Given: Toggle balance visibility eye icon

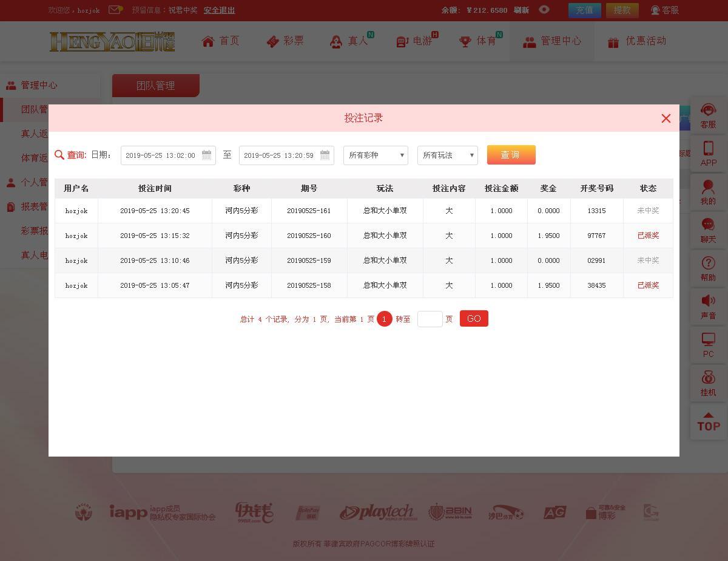Looking at the screenshot, I should [x=544, y=10].
